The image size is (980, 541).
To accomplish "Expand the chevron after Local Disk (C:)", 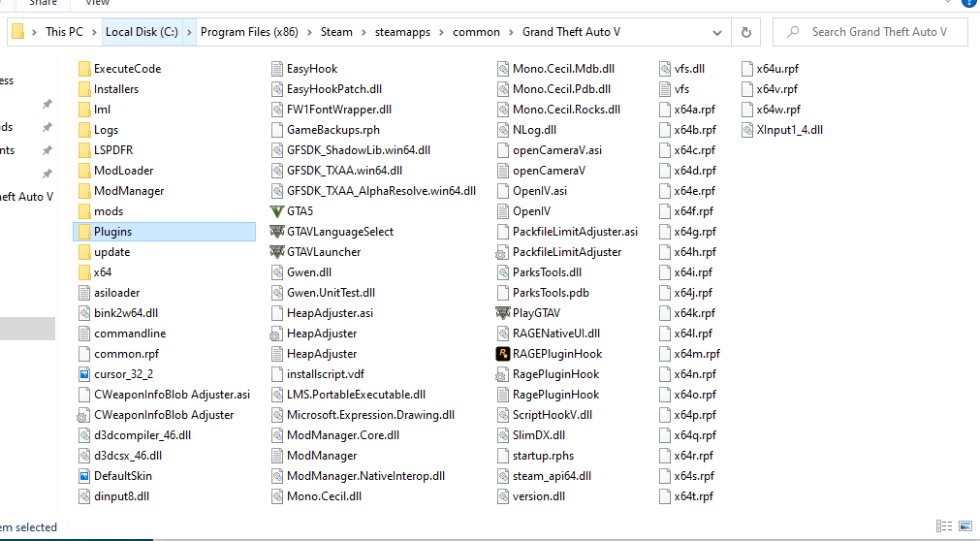I will [189, 32].
